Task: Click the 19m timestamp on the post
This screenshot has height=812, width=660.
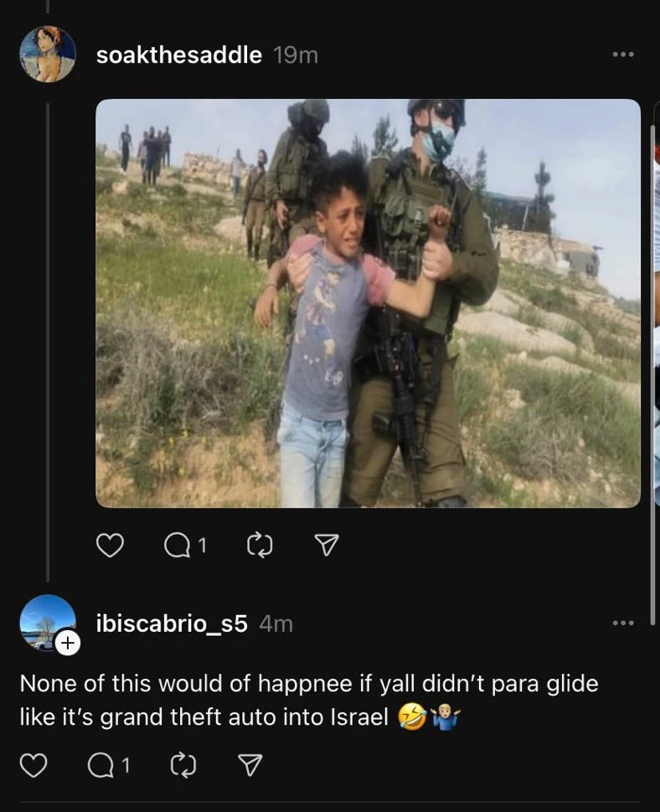Action: coord(296,55)
